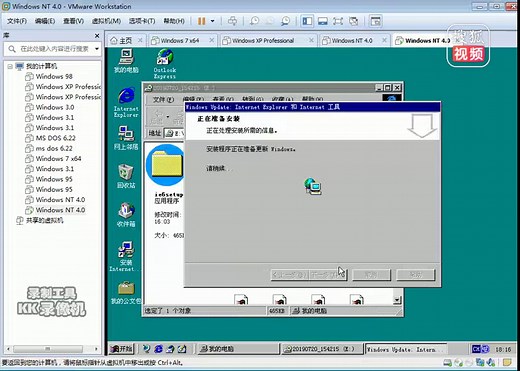Close the Windows XP Professional tab
The image size is (520, 371).
311,40
